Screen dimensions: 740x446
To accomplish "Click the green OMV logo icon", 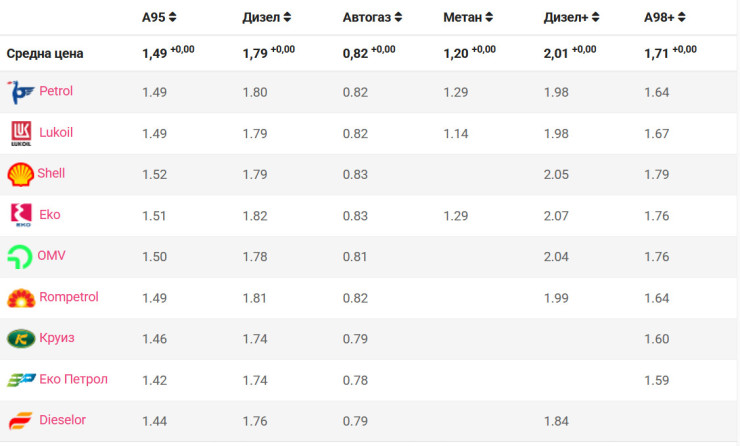I will pyautogui.click(x=21, y=256).
